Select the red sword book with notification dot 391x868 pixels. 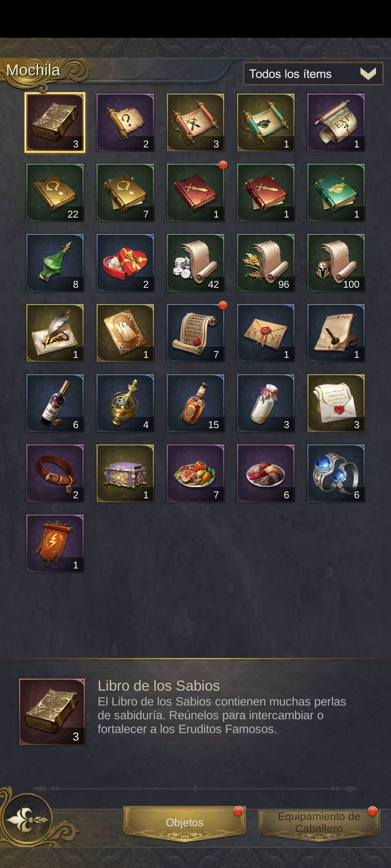(x=195, y=193)
